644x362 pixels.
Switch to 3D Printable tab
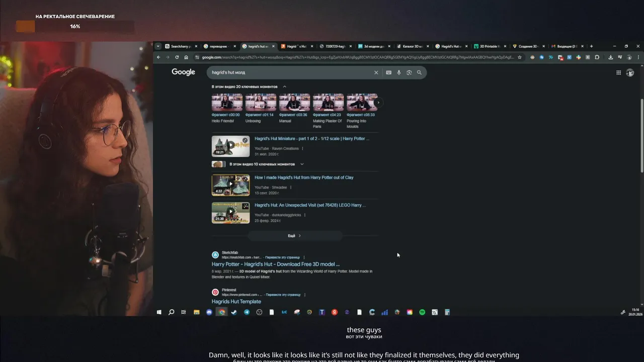[489, 46]
